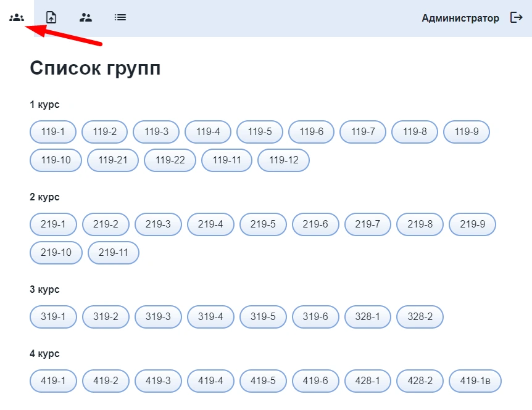532x410 pixels.
Task: View group 419-3
Action: click(x=158, y=381)
